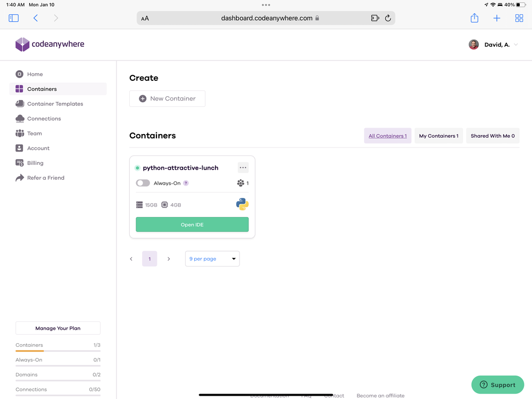Open the container three-dots options menu
The width and height of the screenshot is (532, 399).
point(243,168)
